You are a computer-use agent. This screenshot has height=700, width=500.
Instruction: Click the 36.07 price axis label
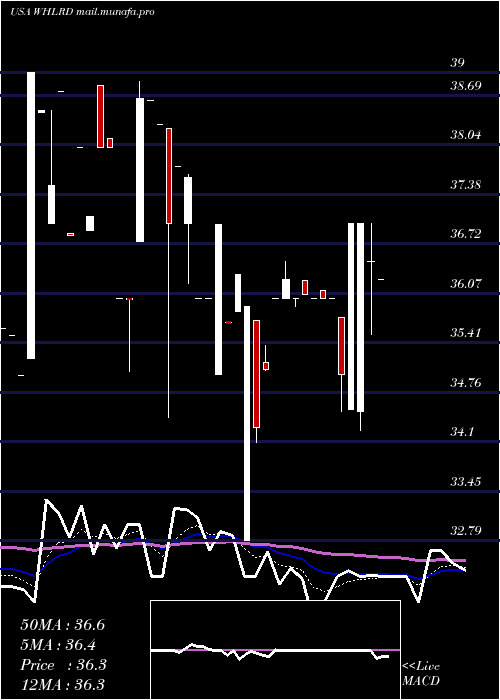click(466, 283)
